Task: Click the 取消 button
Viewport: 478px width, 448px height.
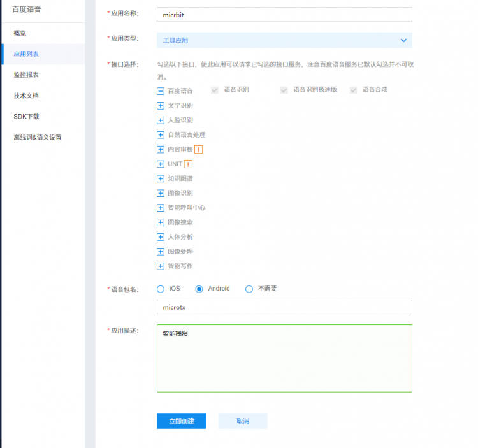Action: point(243,421)
